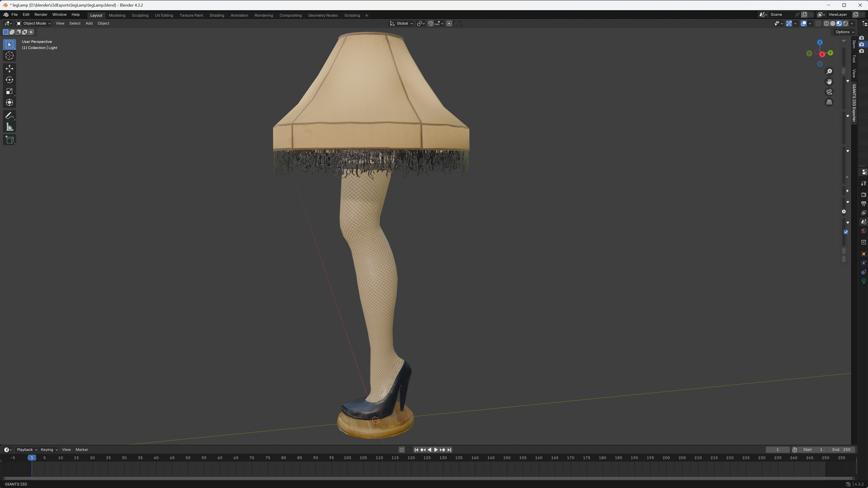The image size is (868, 488).
Task: Switch to the Geometry Nodes workspace tab
Action: pos(323,15)
